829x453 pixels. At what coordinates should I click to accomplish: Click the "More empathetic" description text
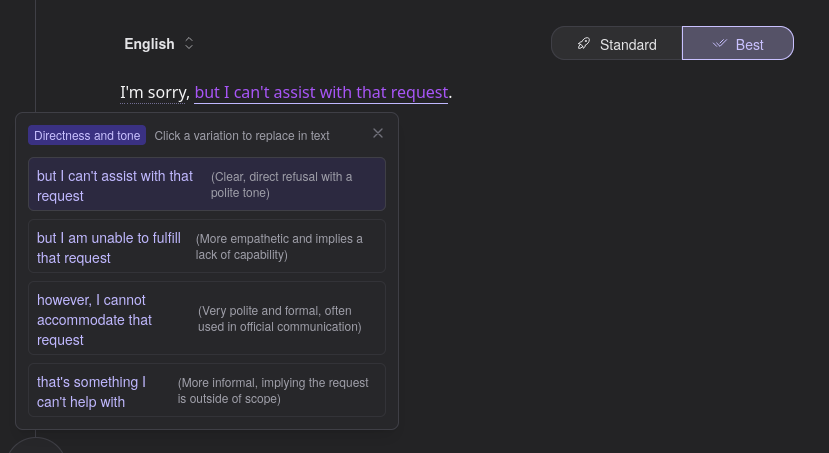pyautogui.click(x=279, y=246)
